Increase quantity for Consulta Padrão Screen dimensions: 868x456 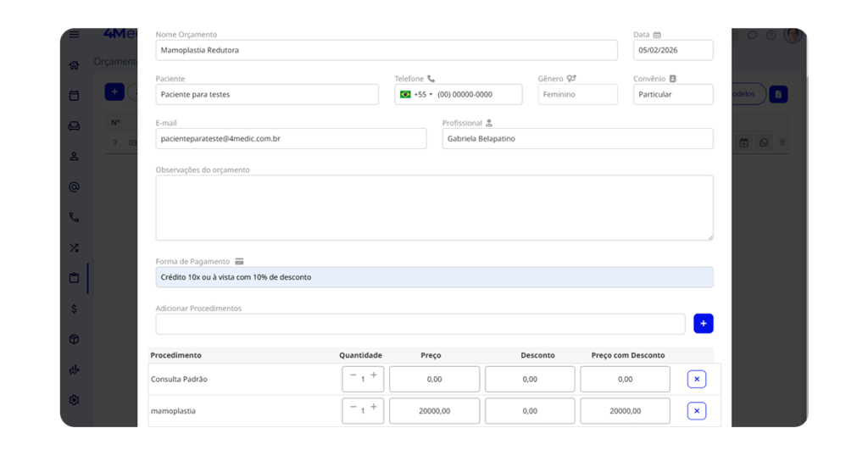pyautogui.click(x=374, y=375)
